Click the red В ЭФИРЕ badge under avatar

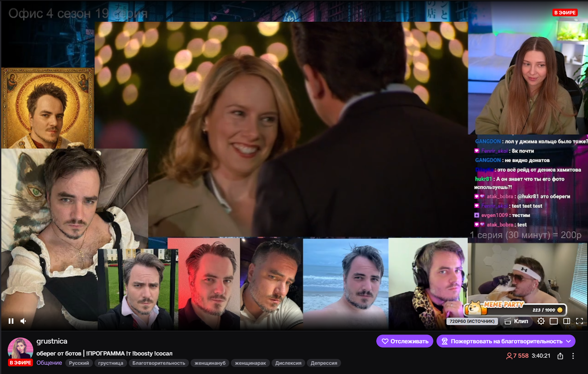(x=20, y=363)
